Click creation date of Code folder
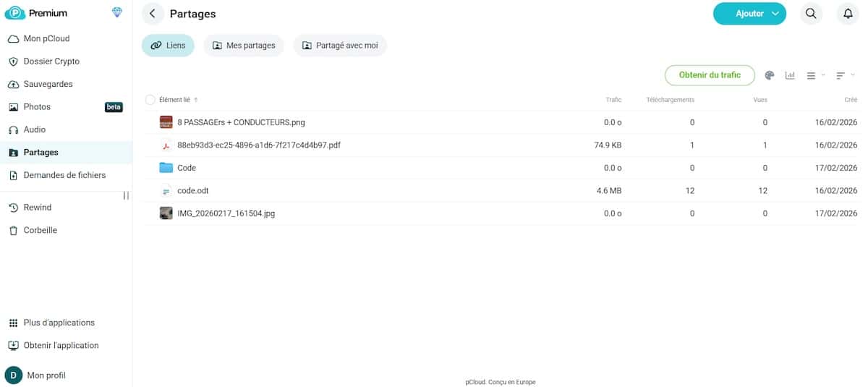The height and width of the screenshot is (387, 868). [836, 168]
